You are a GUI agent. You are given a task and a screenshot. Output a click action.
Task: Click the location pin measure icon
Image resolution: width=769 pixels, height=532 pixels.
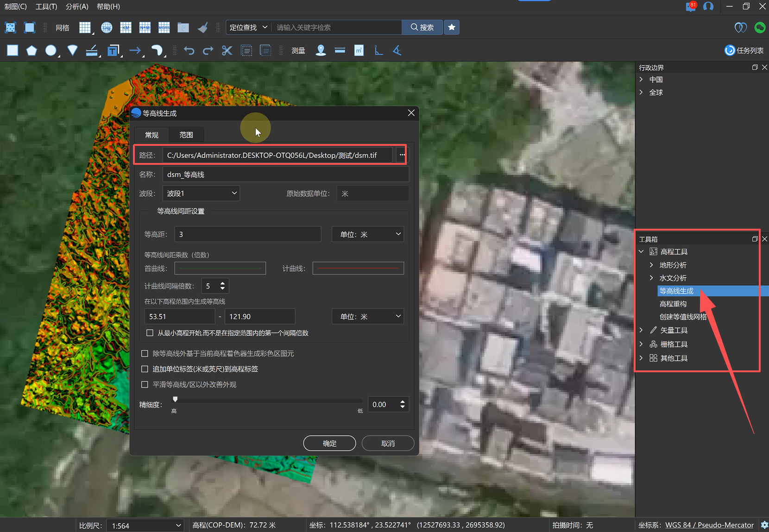pyautogui.click(x=321, y=50)
